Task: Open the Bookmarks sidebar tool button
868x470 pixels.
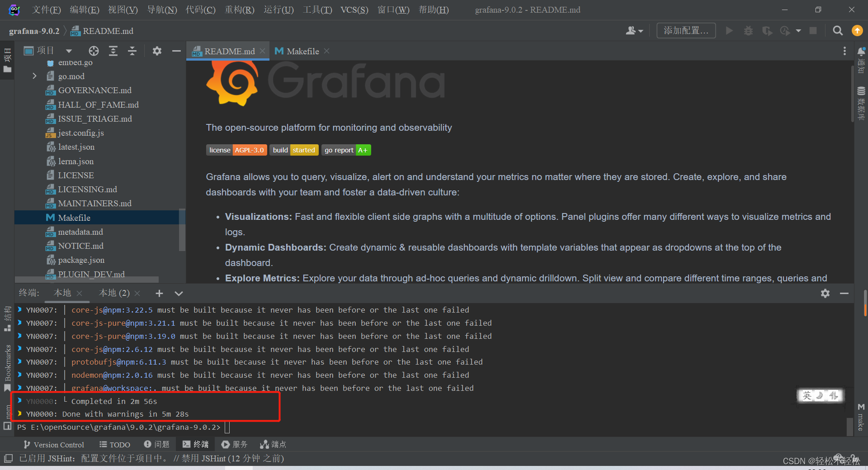Action: pyautogui.click(x=7, y=368)
